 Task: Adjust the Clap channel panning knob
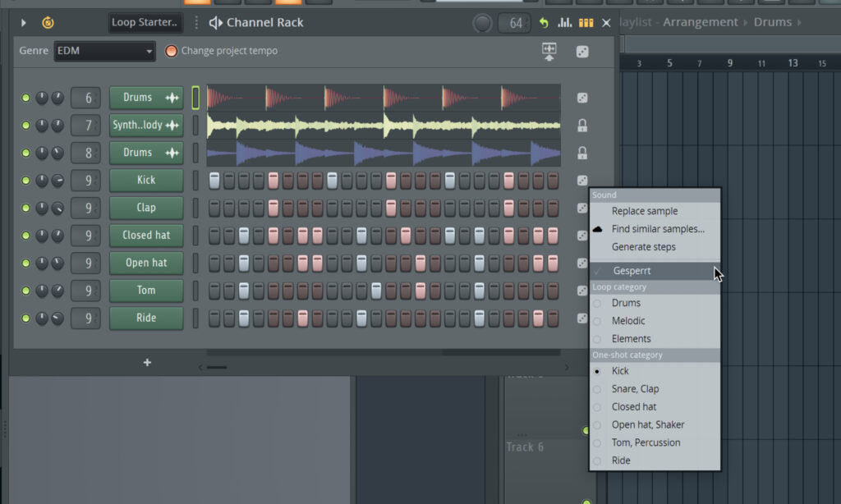(x=41, y=208)
